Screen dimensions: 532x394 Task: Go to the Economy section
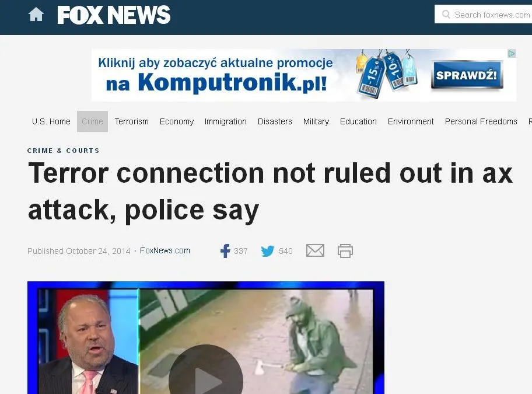[177, 121]
